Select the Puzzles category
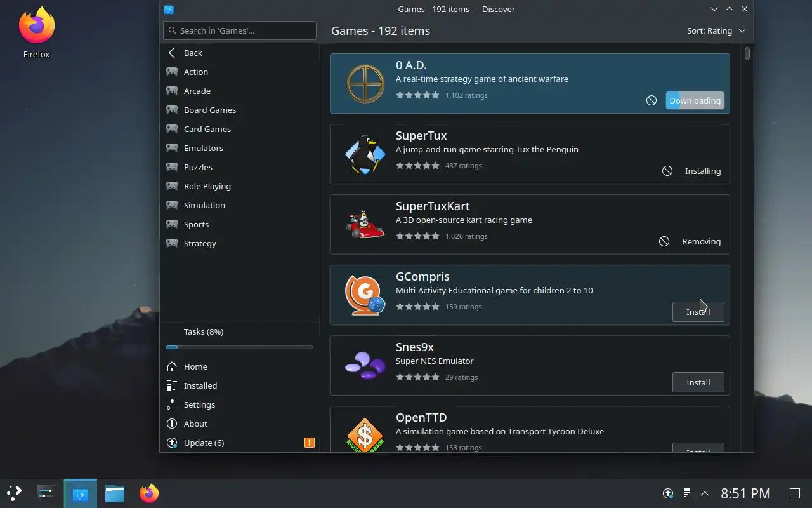 point(240,167)
